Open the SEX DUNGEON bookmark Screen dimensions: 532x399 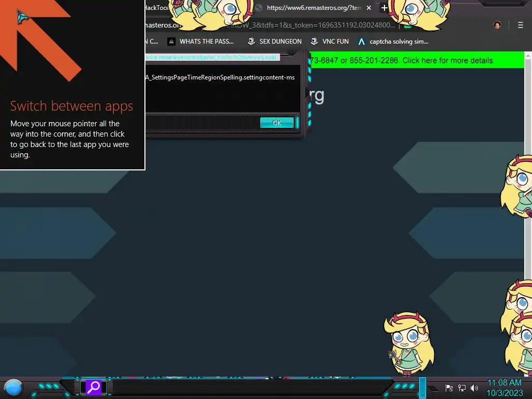274,42
